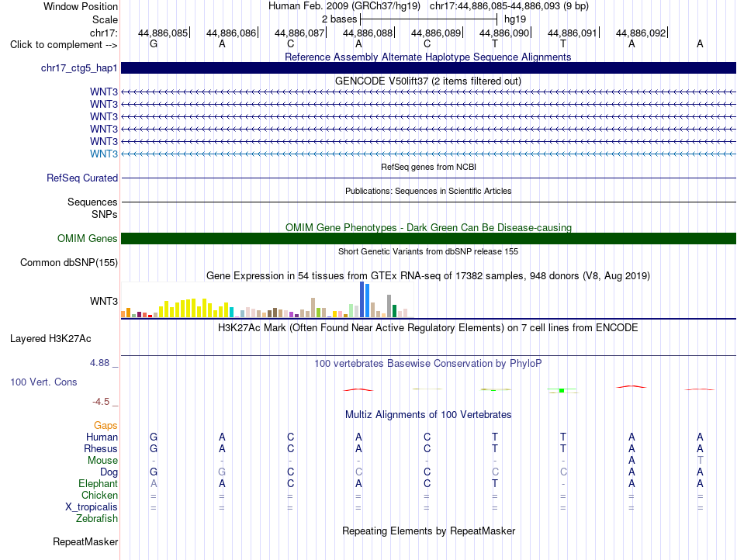Click the Sequences track label
The height and width of the screenshot is (560, 737).
click(x=92, y=202)
